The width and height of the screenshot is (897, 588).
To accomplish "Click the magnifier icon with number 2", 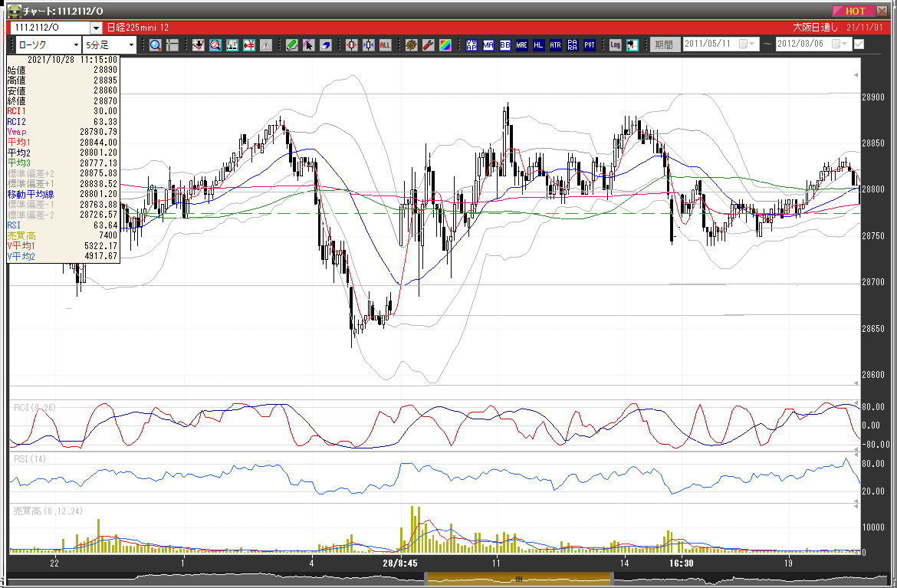I will (x=215, y=44).
